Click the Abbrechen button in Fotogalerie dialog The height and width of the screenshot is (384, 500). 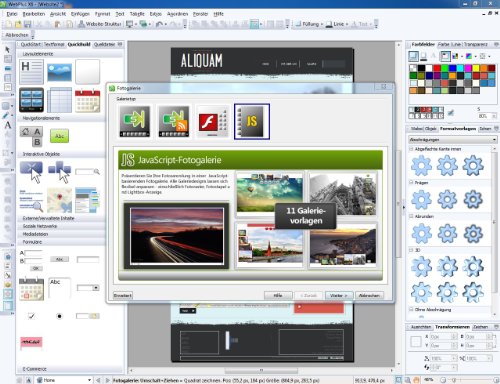click(369, 295)
